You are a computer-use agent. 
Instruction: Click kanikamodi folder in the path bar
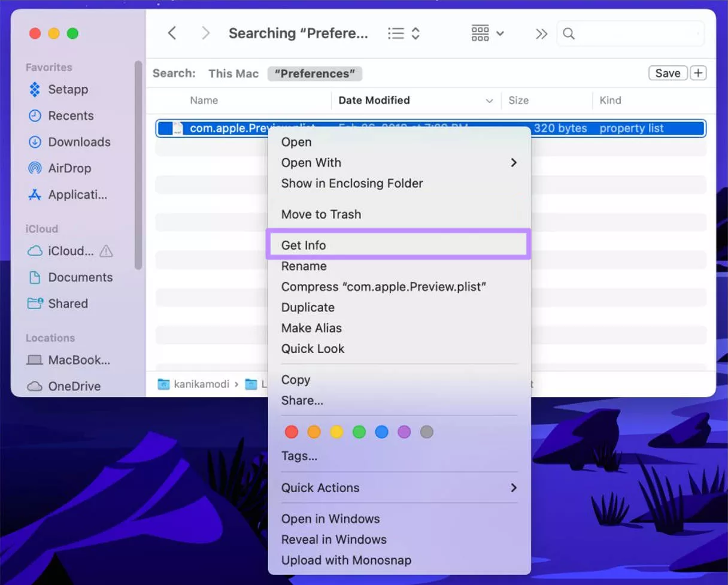[193, 384]
